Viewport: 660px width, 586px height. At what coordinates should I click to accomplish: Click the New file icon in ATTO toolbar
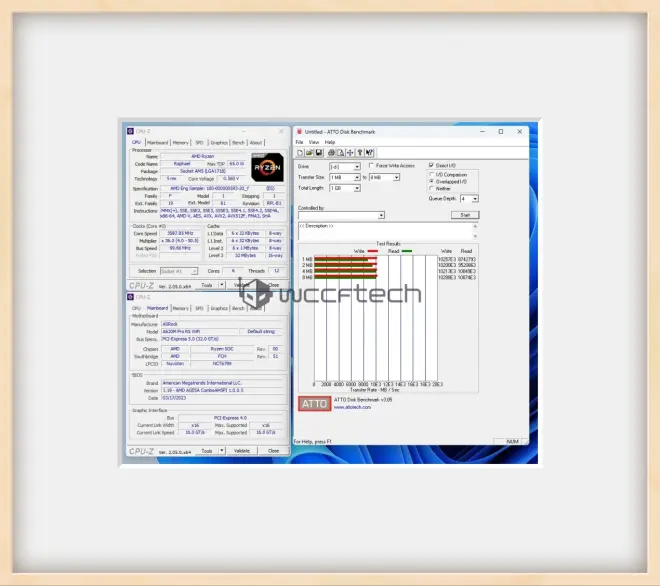coord(298,153)
